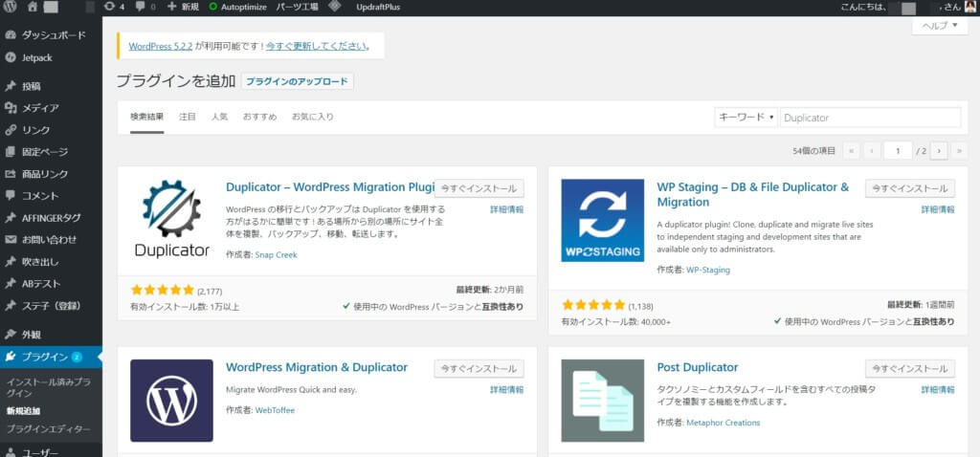The width and height of the screenshot is (980, 457).
Task: Install the Duplicator WordPress Migration plugin
Action: 479,188
